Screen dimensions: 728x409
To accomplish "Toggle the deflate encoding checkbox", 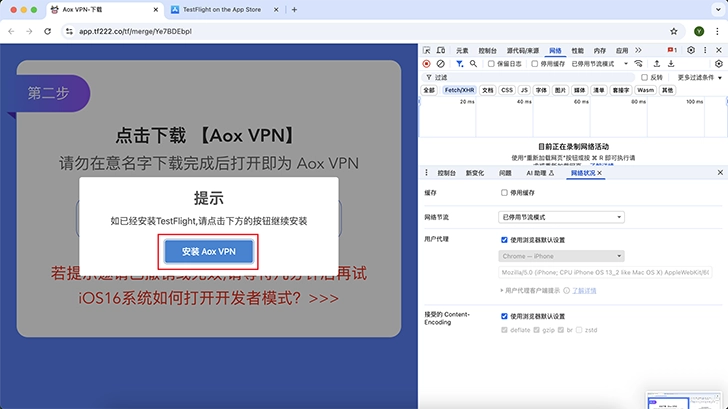I will [x=504, y=330].
